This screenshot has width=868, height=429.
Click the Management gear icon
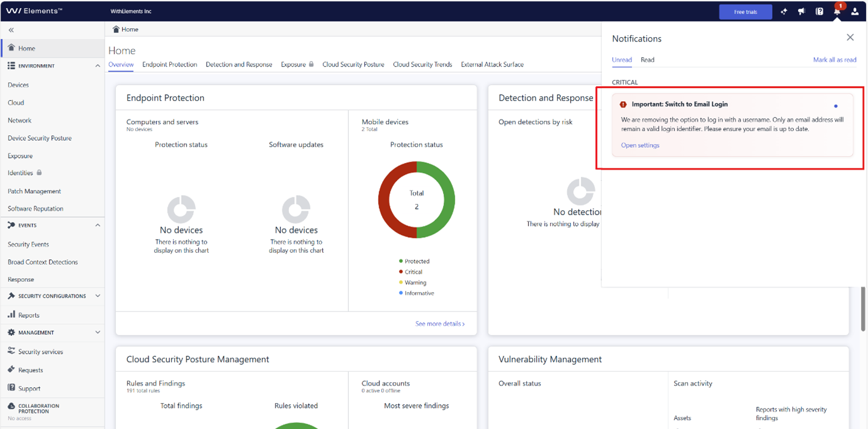(11, 332)
